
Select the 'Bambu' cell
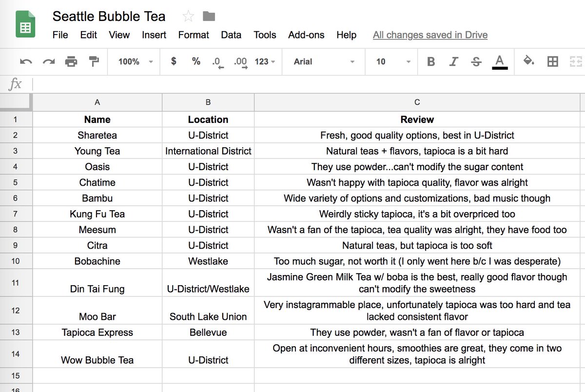[x=97, y=198]
